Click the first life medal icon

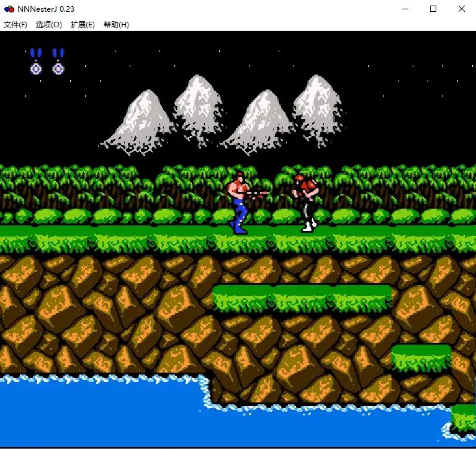tap(36, 61)
